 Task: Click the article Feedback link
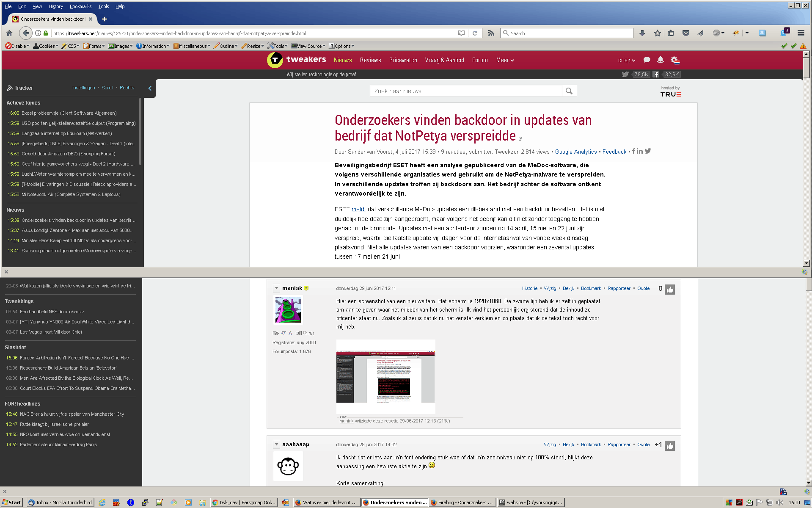[x=614, y=152]
